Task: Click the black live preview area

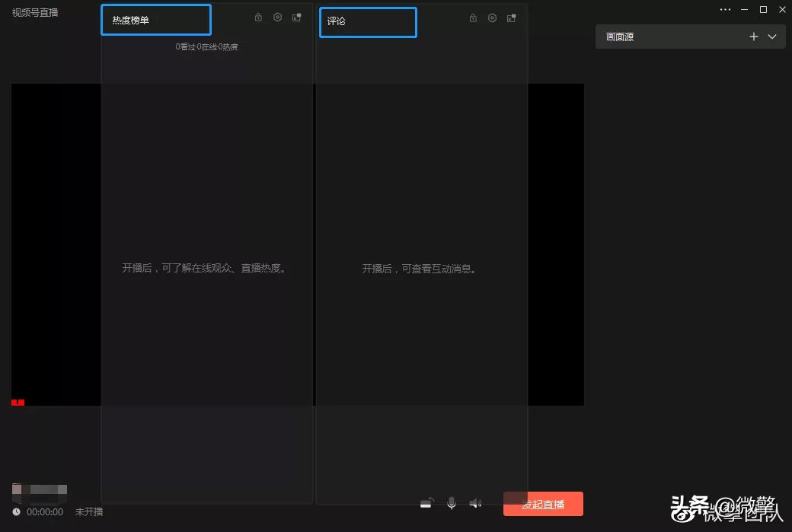Action: 53,244
